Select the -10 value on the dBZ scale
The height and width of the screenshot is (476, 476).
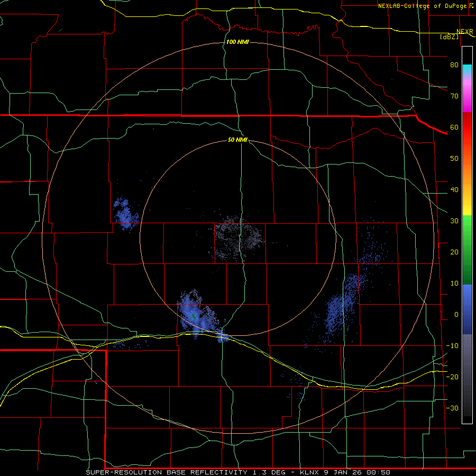(452, 345)
